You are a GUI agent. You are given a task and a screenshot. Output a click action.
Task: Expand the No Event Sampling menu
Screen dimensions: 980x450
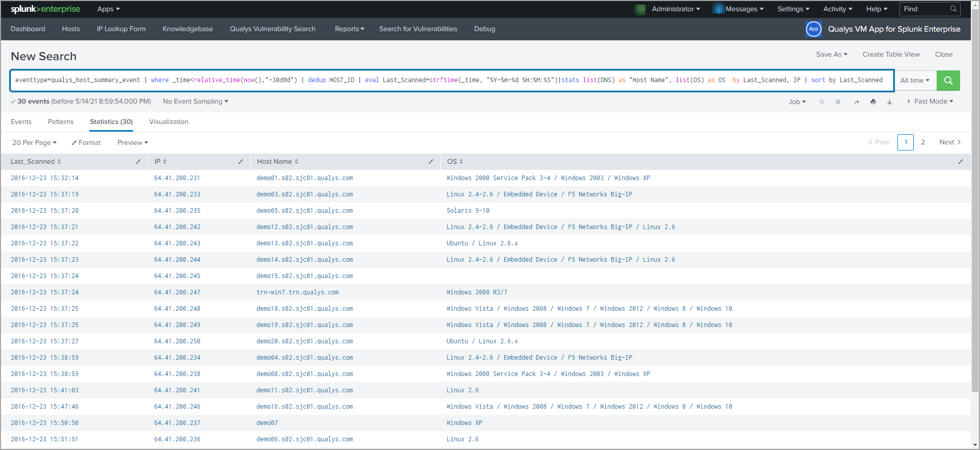[195, 102]
